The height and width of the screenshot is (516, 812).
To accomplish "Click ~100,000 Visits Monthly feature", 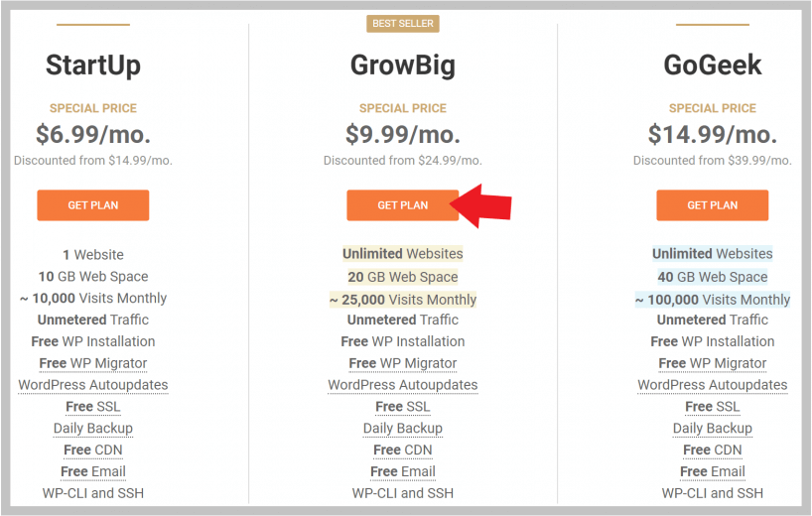I will (712, 299).
